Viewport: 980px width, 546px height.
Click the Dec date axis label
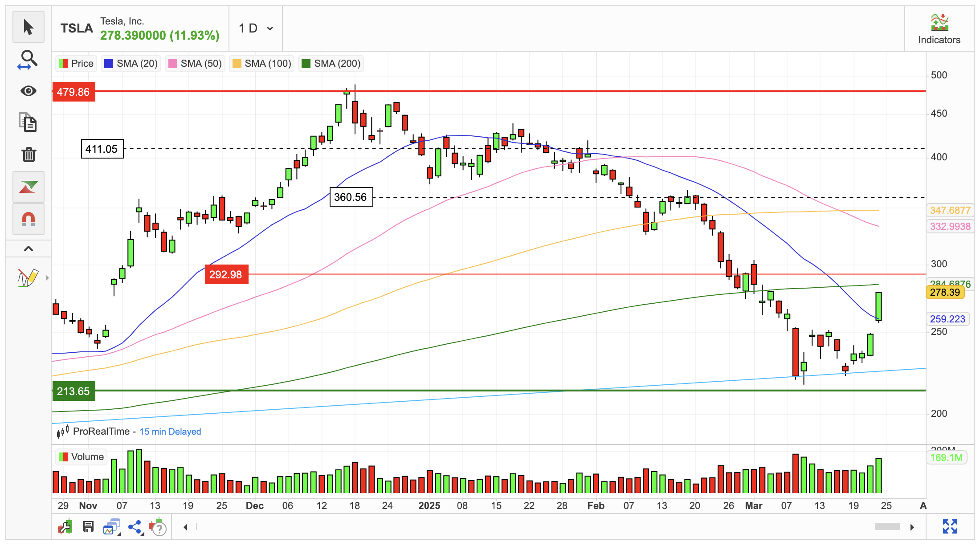(x=255, y=506)
